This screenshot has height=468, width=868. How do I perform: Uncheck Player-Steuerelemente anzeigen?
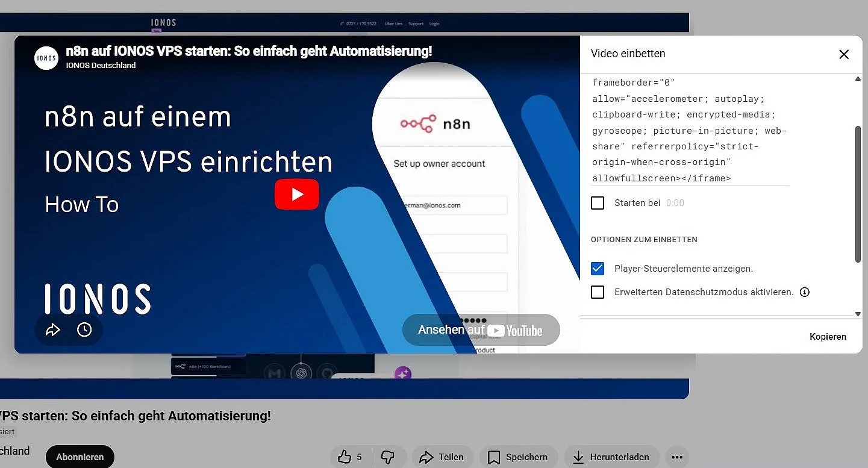pyautogui.click(x=598, y=269)
